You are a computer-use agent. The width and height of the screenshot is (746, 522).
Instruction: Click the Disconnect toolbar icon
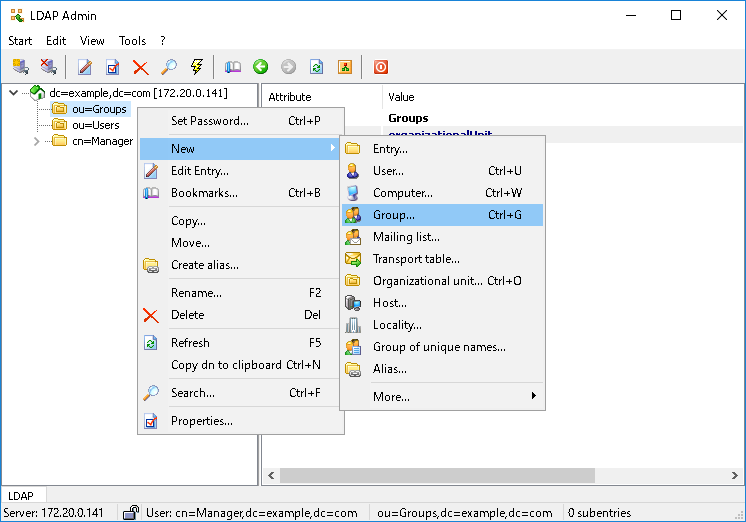(x=49, y=67)
